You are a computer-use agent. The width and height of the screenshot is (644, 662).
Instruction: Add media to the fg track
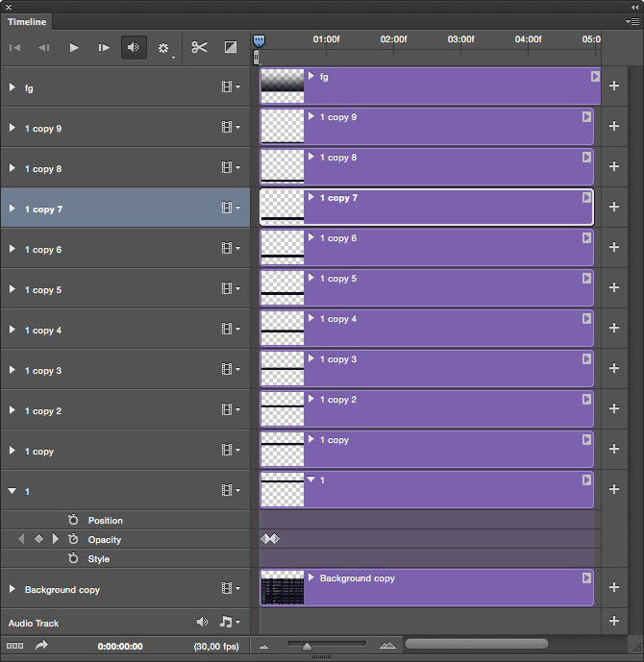click(x=614, y=86)
